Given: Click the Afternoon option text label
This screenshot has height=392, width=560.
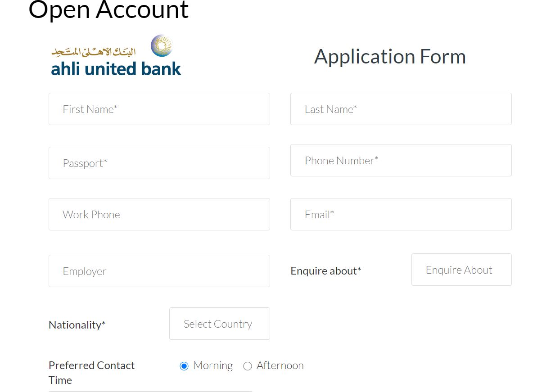Looking at the screenshot, I should click(x=280, y=365).
